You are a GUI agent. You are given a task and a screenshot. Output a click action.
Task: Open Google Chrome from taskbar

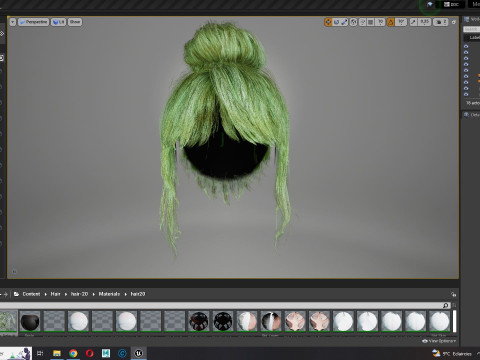coord(73,353)
